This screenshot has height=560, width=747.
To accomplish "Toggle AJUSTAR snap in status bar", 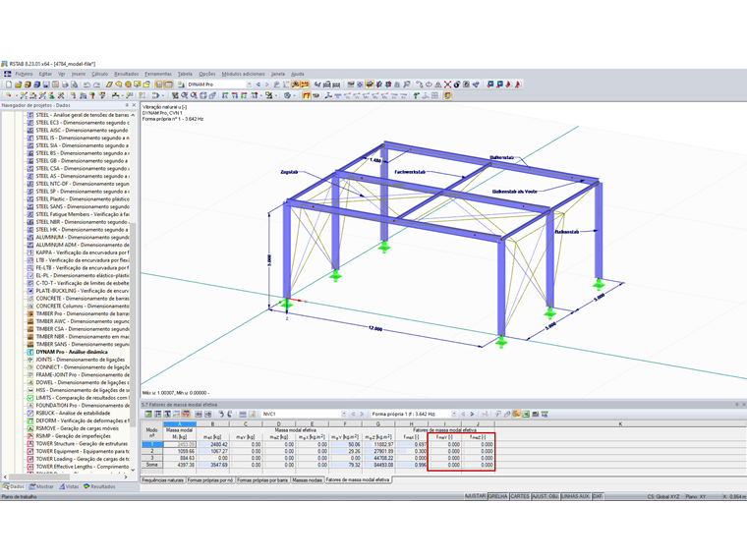I will pos(475,496).
